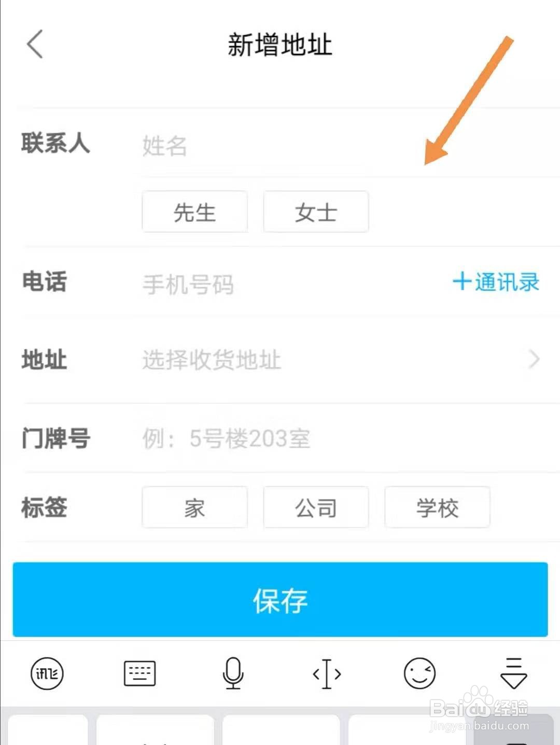The width and height of the screenshot is (560, 745).
Task: Open 选择收货地址 selection row
Action: click(290, 359)
